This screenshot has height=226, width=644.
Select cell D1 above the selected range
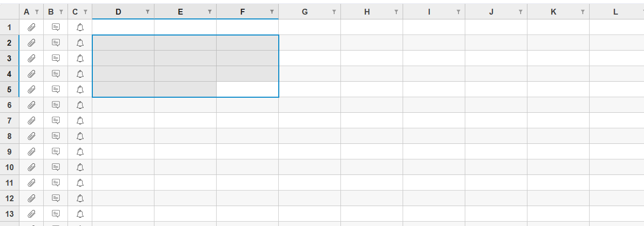tap(123, 27)
